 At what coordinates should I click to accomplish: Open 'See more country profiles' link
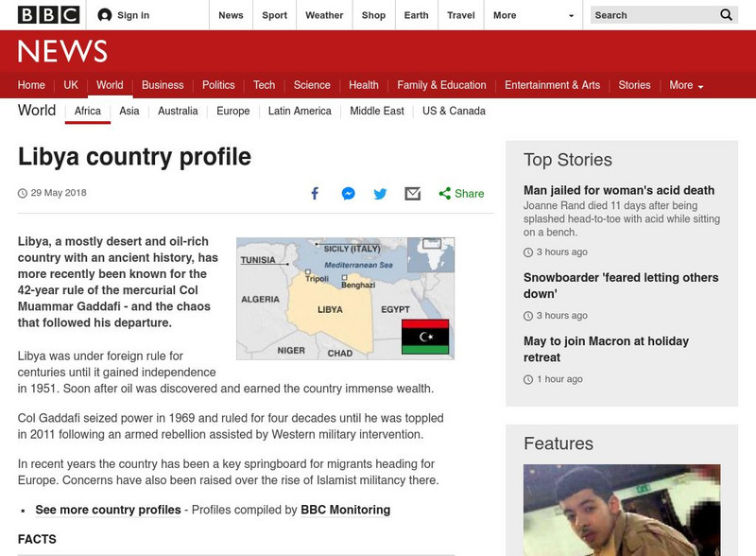tap(106, 509)
